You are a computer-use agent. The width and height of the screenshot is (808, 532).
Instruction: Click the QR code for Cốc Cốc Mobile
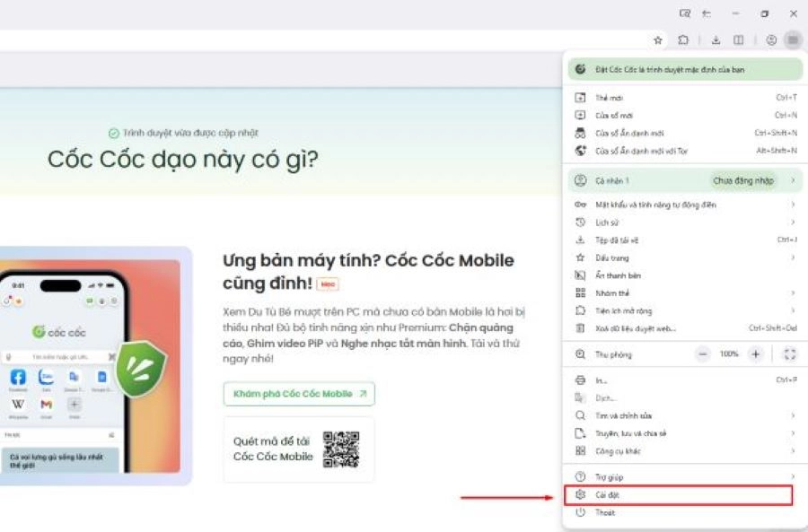click(x=341, y=449)
